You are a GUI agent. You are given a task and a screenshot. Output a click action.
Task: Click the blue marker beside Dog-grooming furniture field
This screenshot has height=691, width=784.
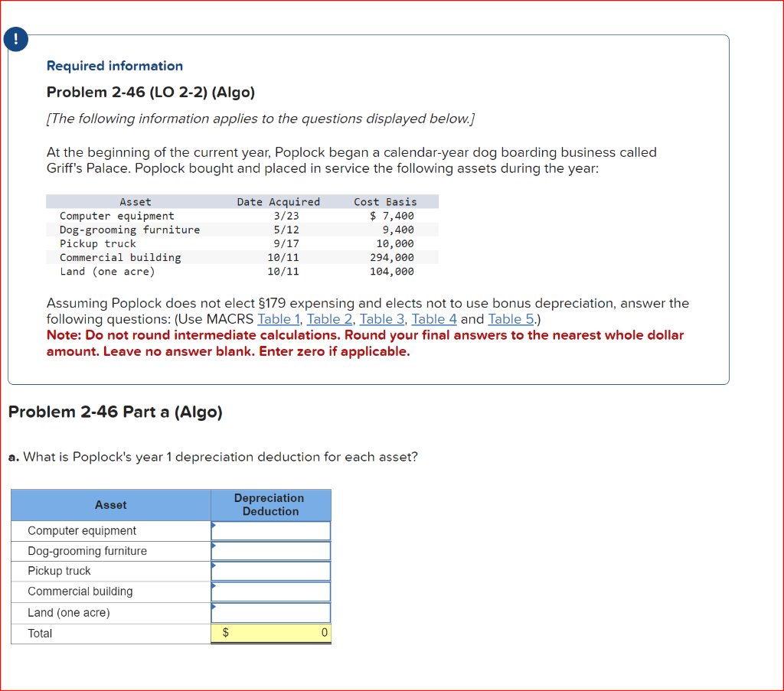213,546
